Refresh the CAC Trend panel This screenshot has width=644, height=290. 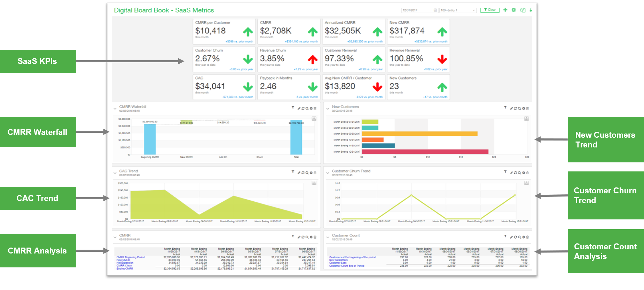tap(303, 173)
